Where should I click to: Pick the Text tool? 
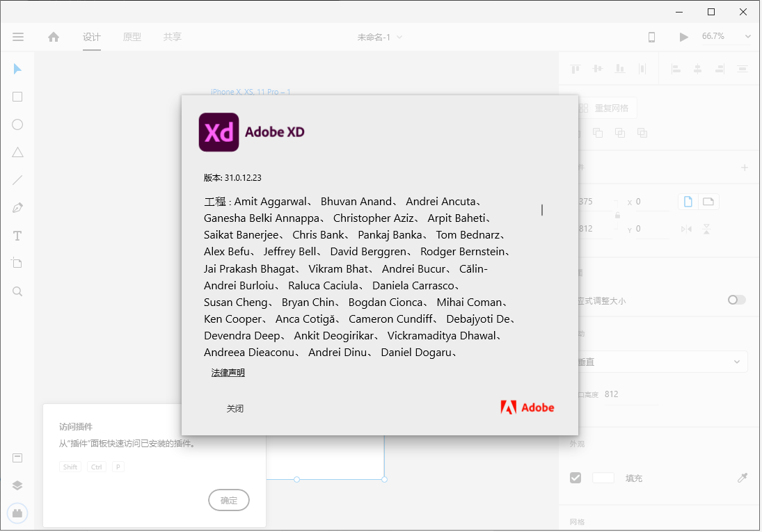point(17,236)
